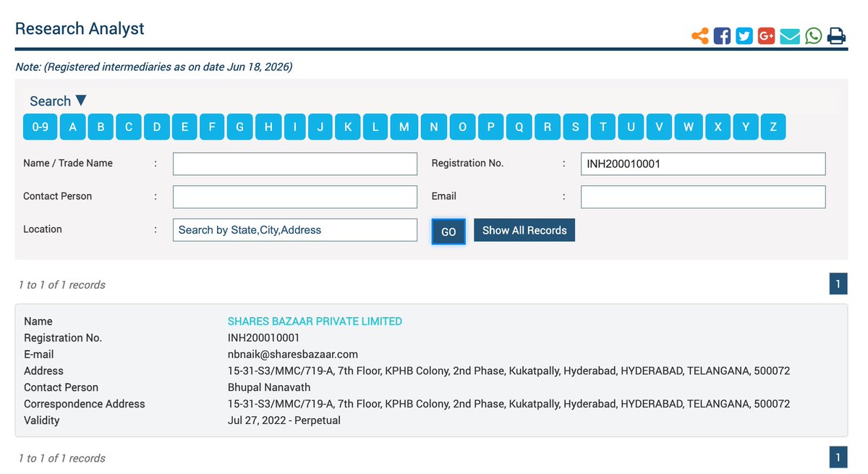Click the email nbnaik@sharesbazaar.com
The width and height of the screenshot is (868, 474).
[x=293, y=355]
